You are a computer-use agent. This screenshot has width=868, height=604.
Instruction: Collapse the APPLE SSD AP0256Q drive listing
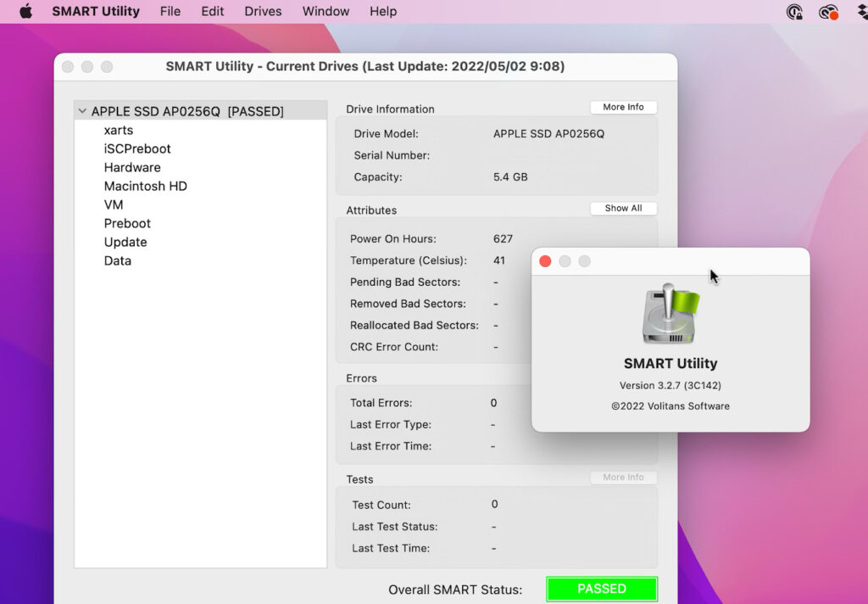81,110
